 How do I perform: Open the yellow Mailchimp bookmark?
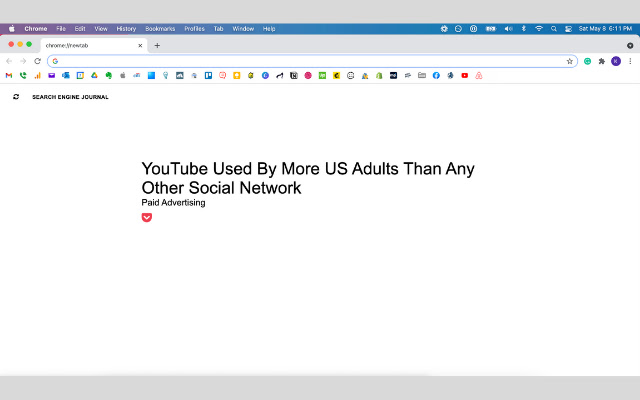pyautogui.click(x=336, y=76)
